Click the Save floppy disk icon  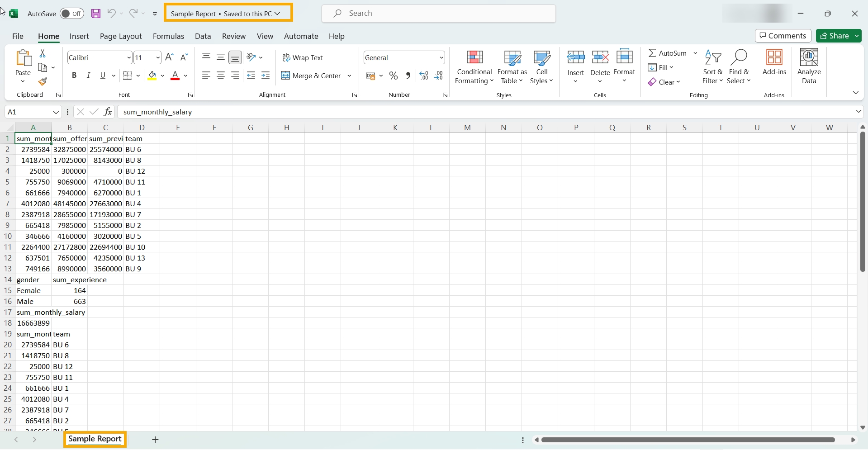click(96, 14)
